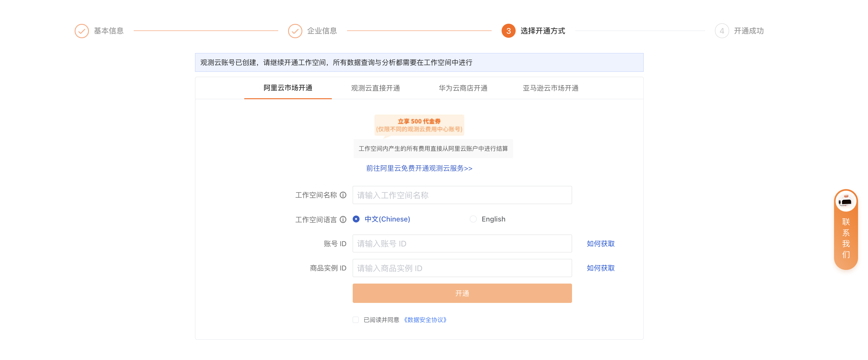The image size is (868, 360).
Task: Select the English language radio button
Action: [473, 219]
